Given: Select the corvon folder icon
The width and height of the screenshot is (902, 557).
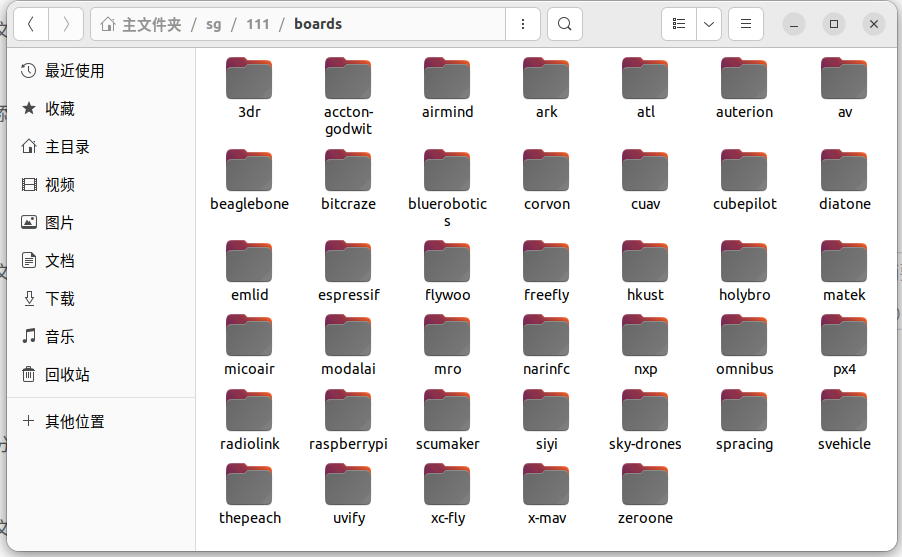Looking at the screenshot, I should pyautogui.click(x=546, y=170).
